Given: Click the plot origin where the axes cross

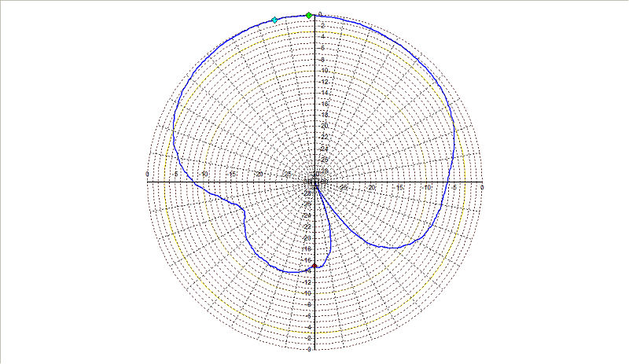Looking at the screenshot, I should (315, 182).
